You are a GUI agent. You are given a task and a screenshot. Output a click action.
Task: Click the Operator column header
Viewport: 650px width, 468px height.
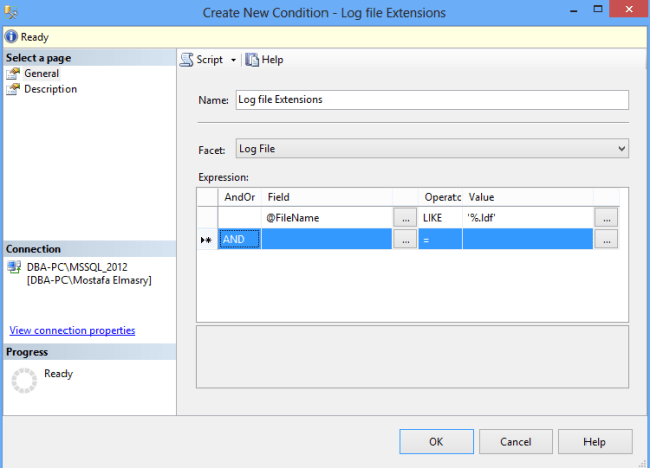tap(440, 197)
